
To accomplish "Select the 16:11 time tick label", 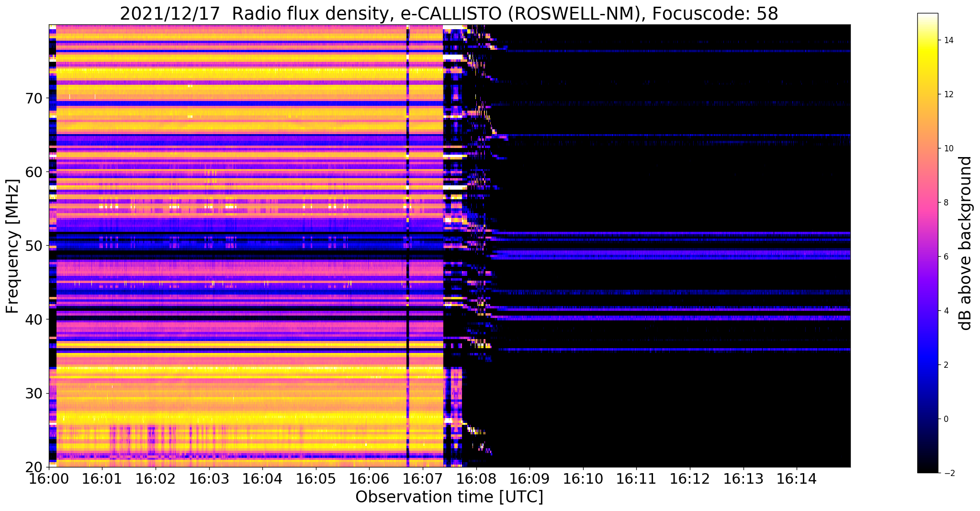I will pos(637,479).
